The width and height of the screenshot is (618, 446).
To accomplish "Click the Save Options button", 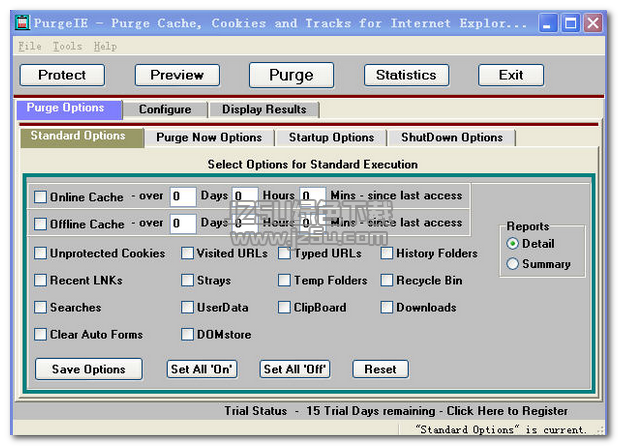I will coord(89,369).
